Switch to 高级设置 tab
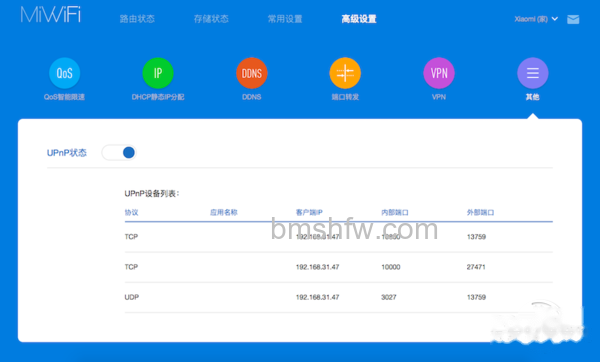The image size is (600, 362). pos(359,19)
